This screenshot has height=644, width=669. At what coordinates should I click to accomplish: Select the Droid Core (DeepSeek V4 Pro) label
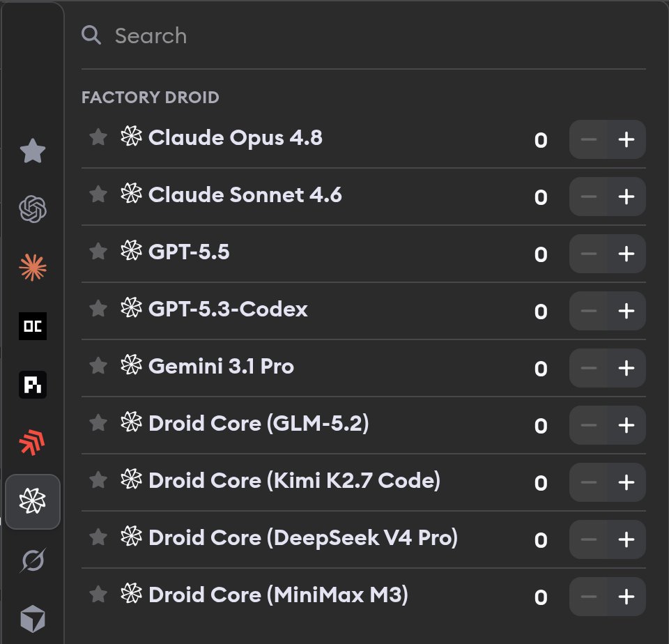(x=303, y=538)
